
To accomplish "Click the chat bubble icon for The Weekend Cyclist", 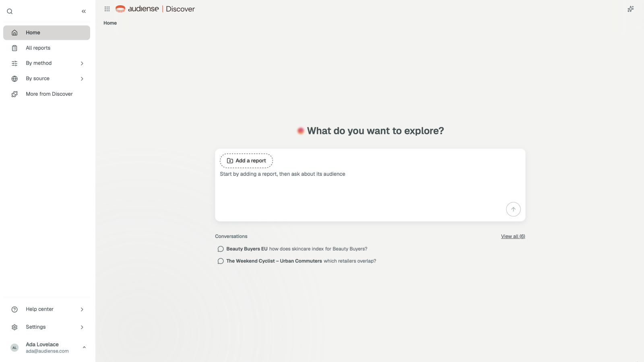I will (x=221, y=261).
